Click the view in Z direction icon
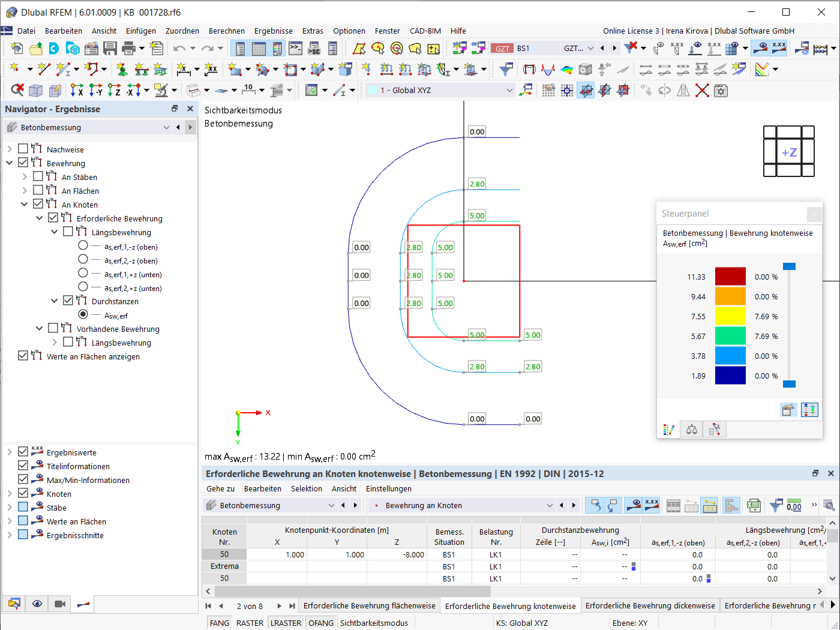Viewport: 840px width, 630px height. click(x=114, y=91)
